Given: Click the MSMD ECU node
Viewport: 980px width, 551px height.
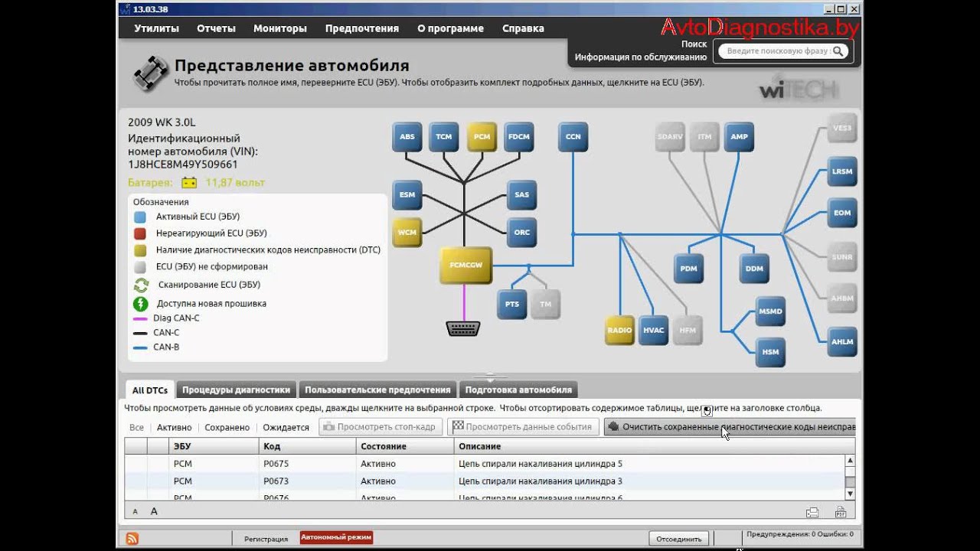Looking at the screenshot, I should coord(770,311).
